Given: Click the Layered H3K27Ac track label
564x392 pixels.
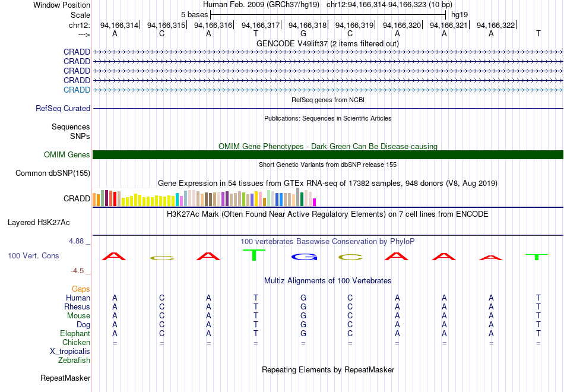Looking at the screenshot, I should pos(39,223).
